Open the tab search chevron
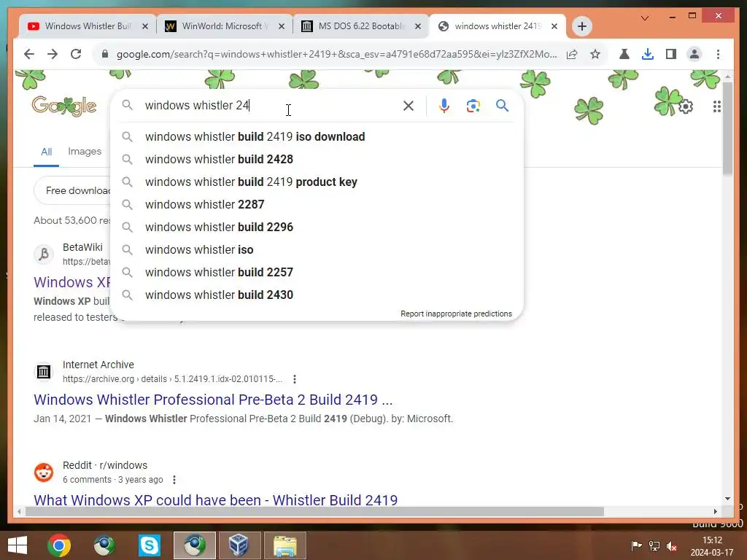The image size is (747, 560). [645, 18]
